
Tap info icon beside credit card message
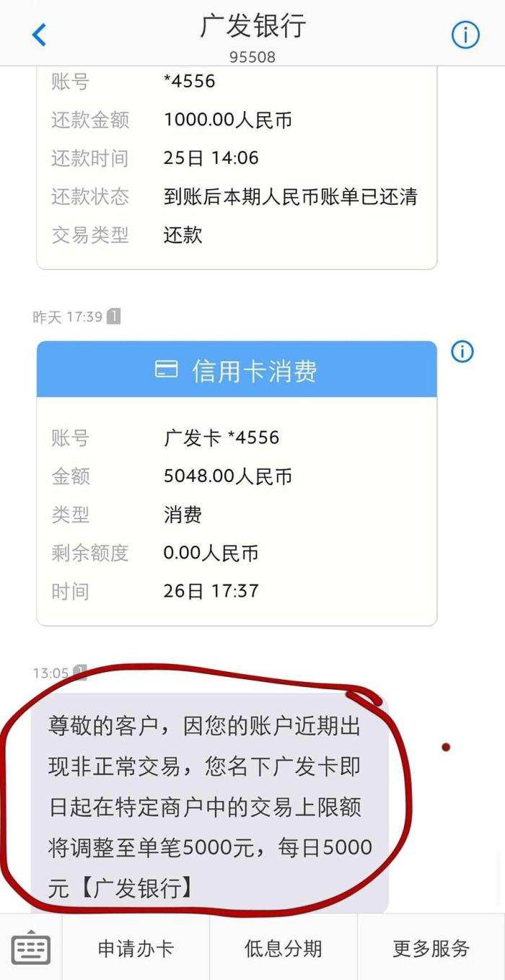(x=462, y=351)
